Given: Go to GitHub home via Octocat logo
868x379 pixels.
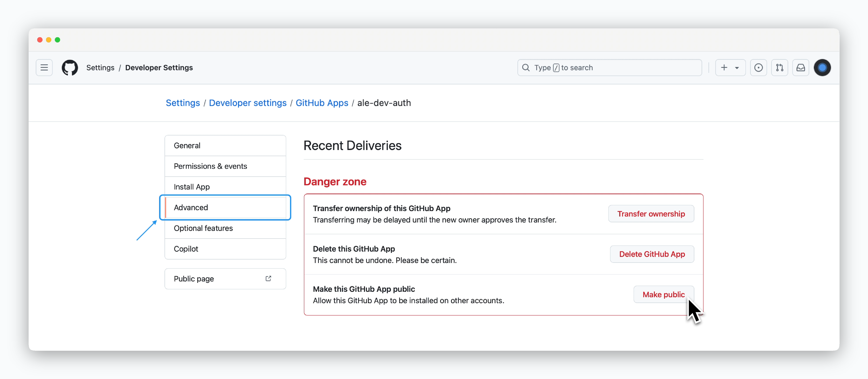Looking at the screenshot, I should coord(70,68).
